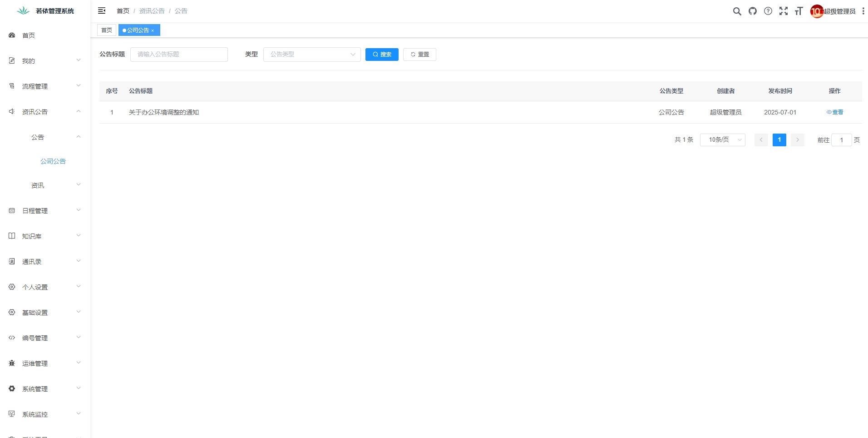This screenshot has width=868, height=438.
Task: Click 首页 in the breadcrumb
Action: coord(123,11)
